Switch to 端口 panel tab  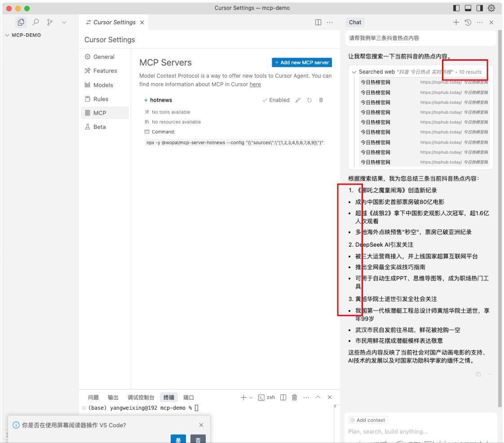[x=188, y=397]
